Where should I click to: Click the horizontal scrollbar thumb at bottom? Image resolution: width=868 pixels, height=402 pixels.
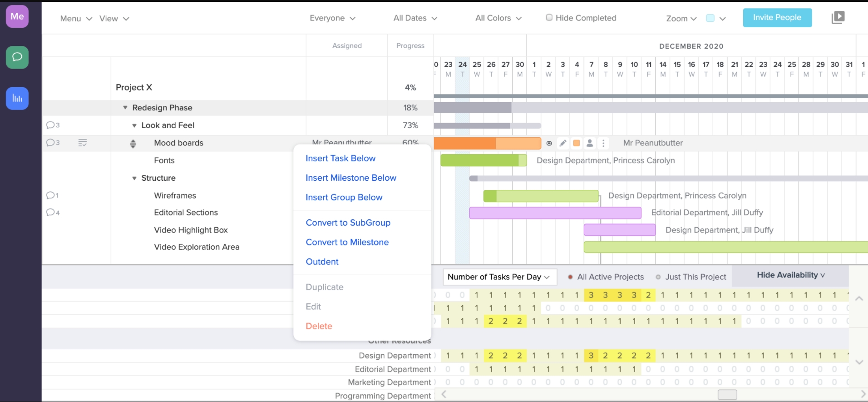tap(727, 395)
